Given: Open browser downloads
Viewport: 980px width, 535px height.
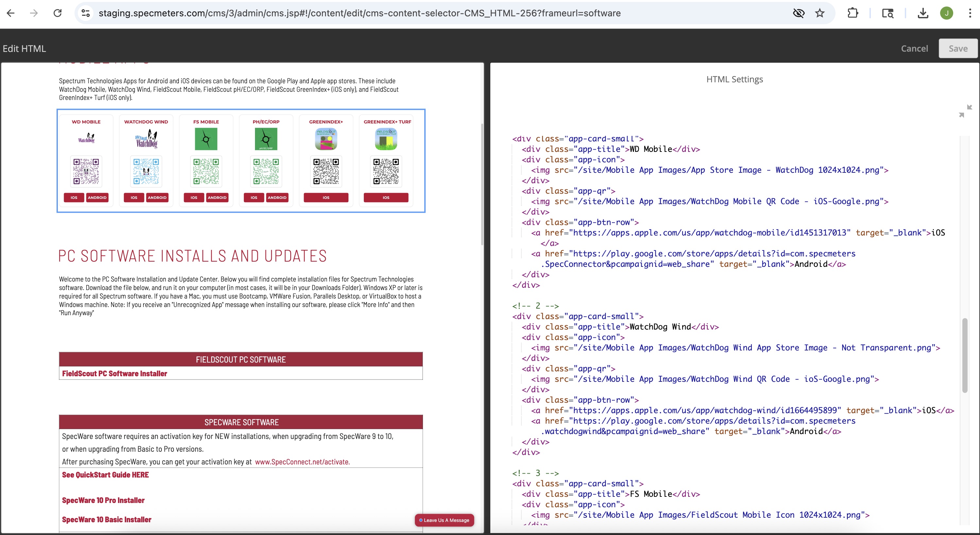Looking at the screenshot, I should [923, 13].
